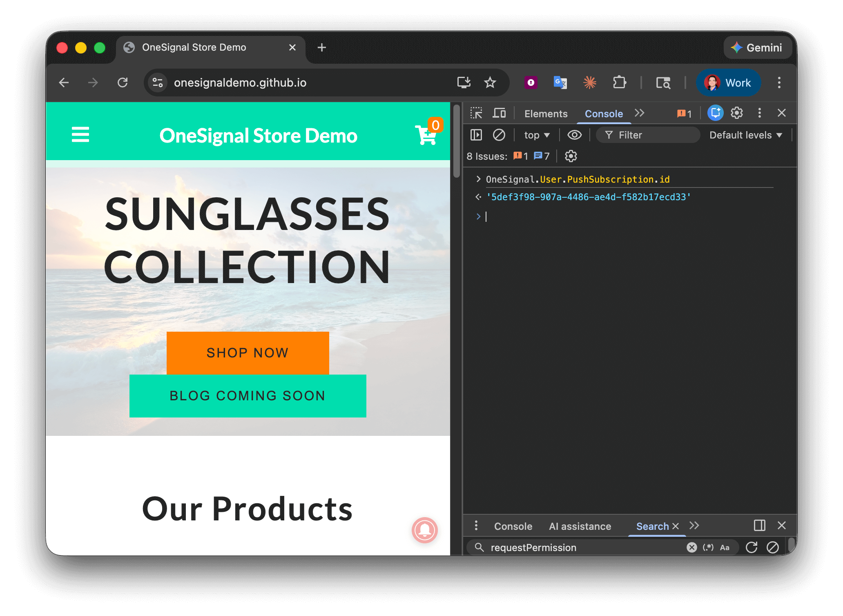
Task: Enable match case in the search bar
Action: [x=725, y=547]
